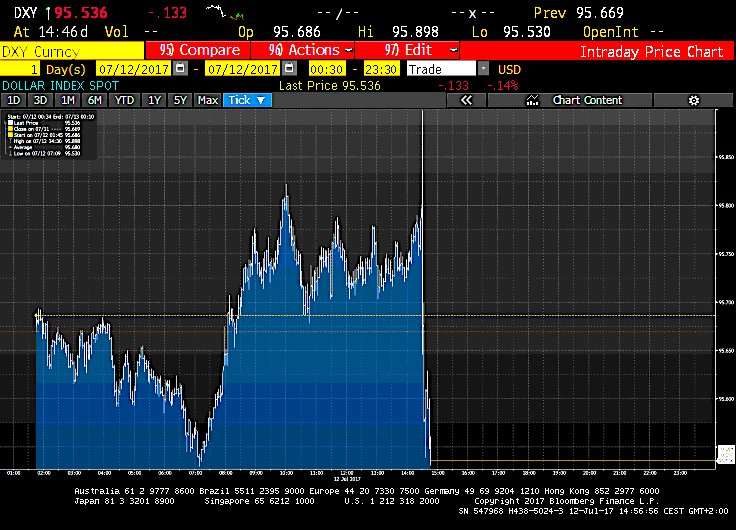736x530 pixels.
Task: Click the start date 07/12/2017 field
Action: (x=134, y=69)
